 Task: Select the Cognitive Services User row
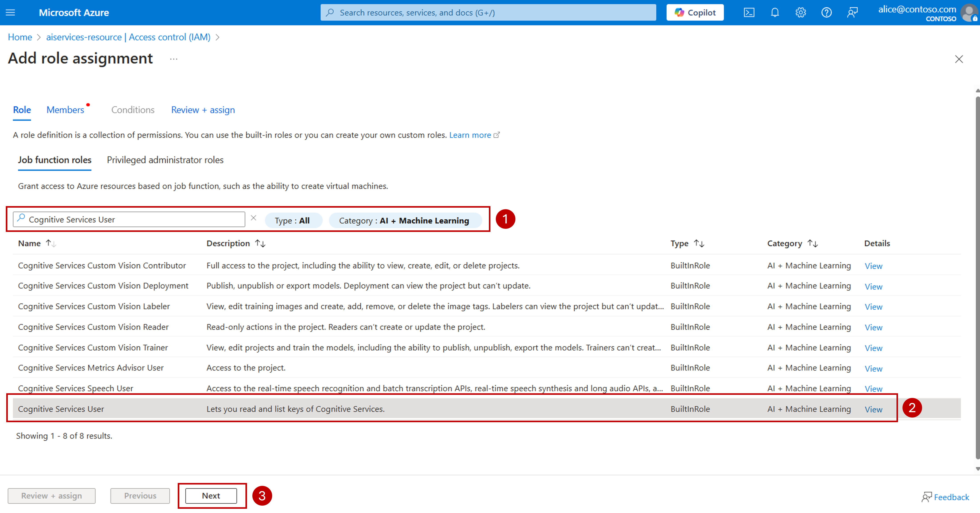(x=61, y=409)
